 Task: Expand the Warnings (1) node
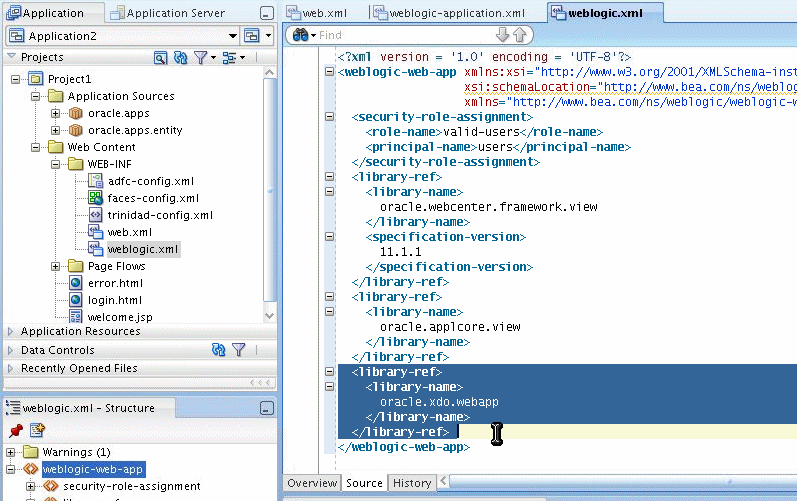pyautogui.click(x=11, y=452)
